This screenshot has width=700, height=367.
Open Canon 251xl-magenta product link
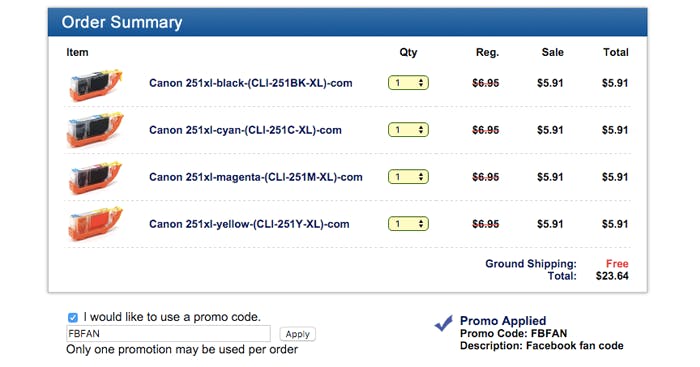pos(256,177)
